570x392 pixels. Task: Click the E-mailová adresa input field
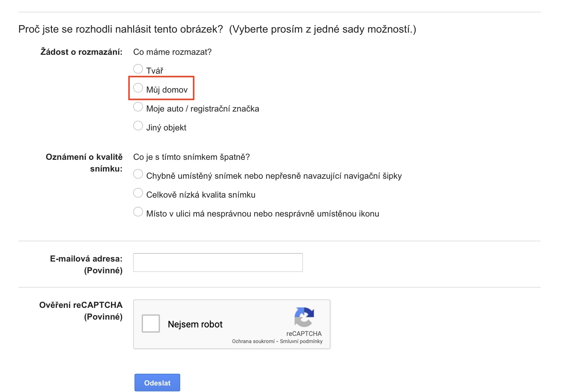tap(218, 263)
